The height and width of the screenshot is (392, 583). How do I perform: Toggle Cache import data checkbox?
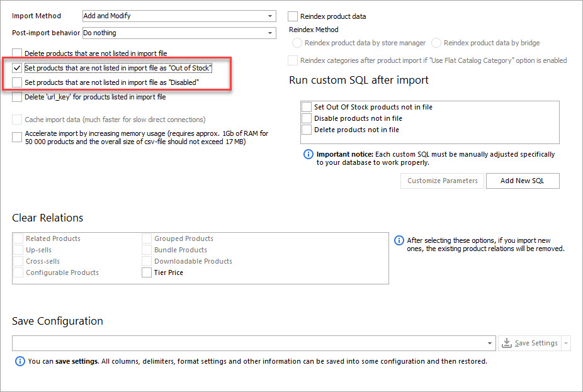click(x=17, y=120)
